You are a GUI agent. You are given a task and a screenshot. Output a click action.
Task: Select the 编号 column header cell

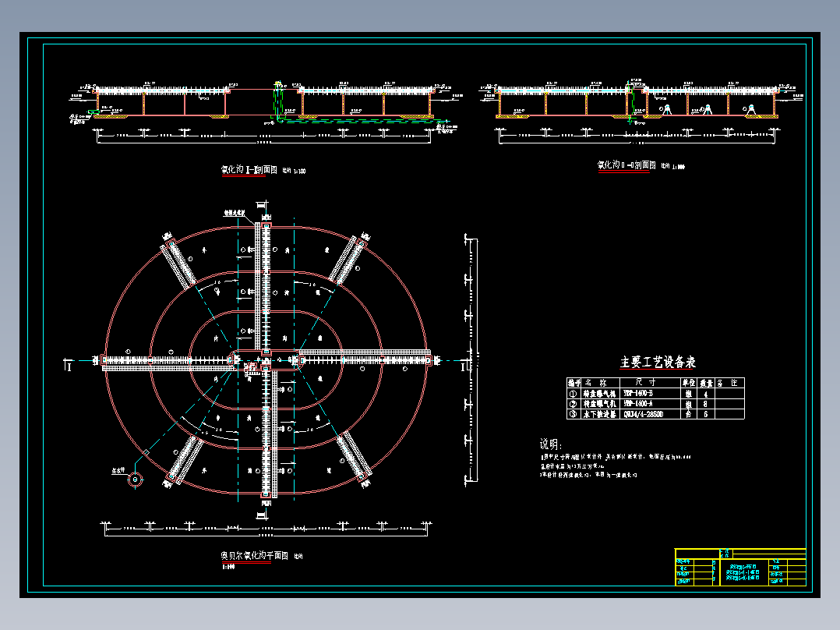[574, 383]
